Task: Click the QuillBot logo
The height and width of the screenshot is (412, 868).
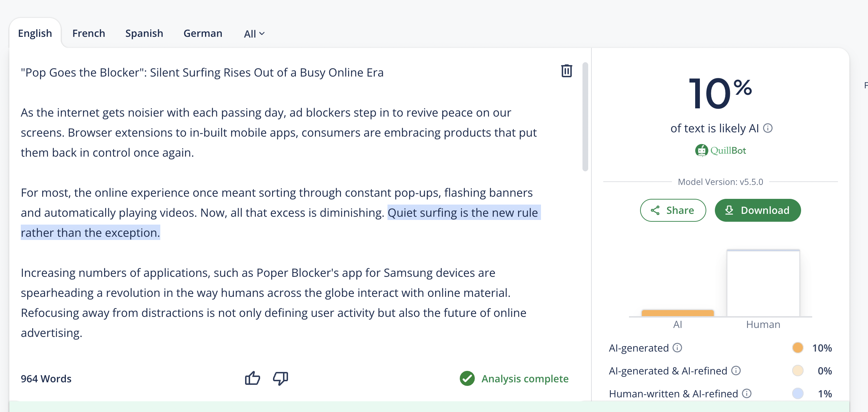Action: pos(721,151)
